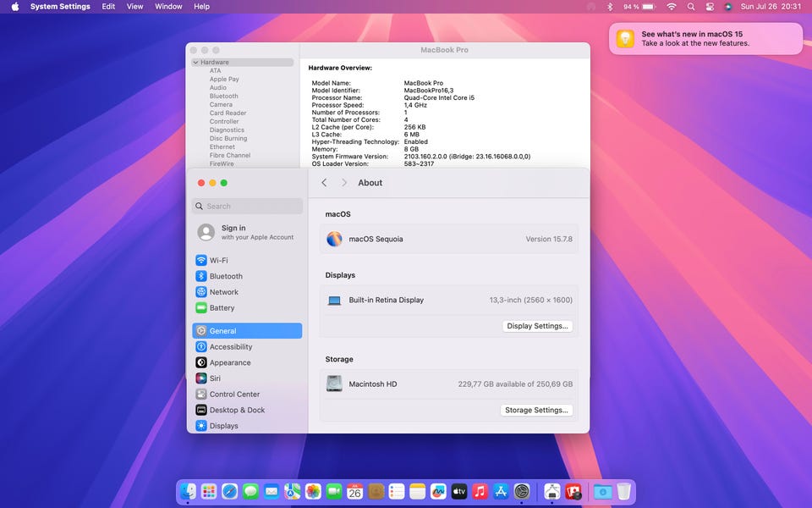The image size is (812, 508).
Task: Open Calendar app in the Dock
Action: coord(354,491)
